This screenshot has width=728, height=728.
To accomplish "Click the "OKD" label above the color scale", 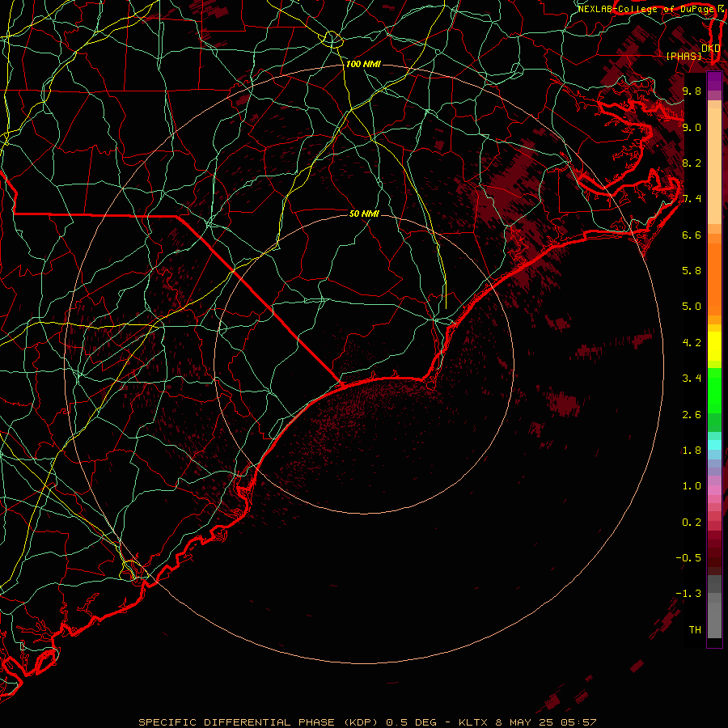I will click(x=710, y=49).
